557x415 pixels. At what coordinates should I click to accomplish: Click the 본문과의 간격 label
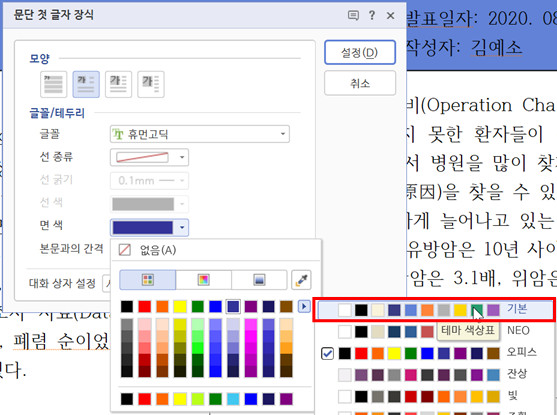71,249
